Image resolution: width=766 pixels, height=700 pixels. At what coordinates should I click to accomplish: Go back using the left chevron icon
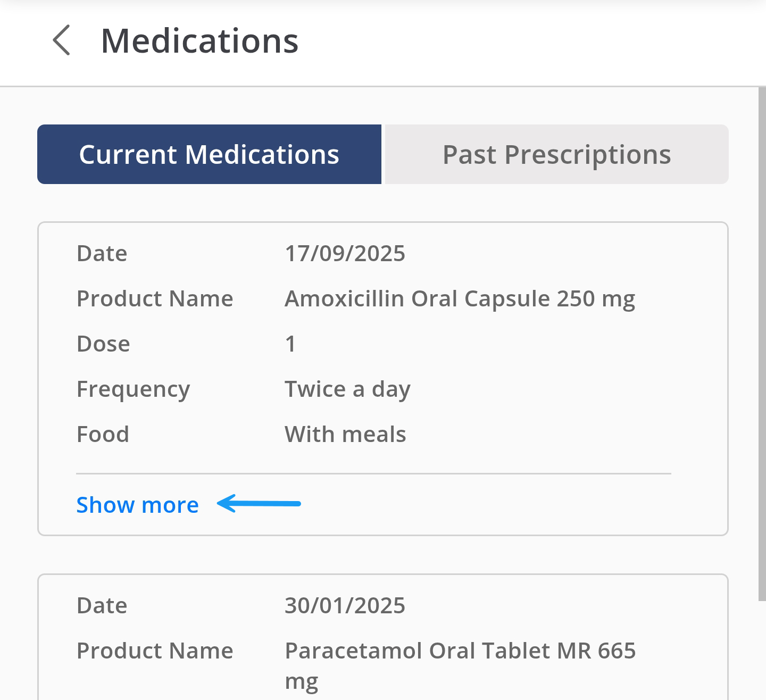(x=62, y=40)
